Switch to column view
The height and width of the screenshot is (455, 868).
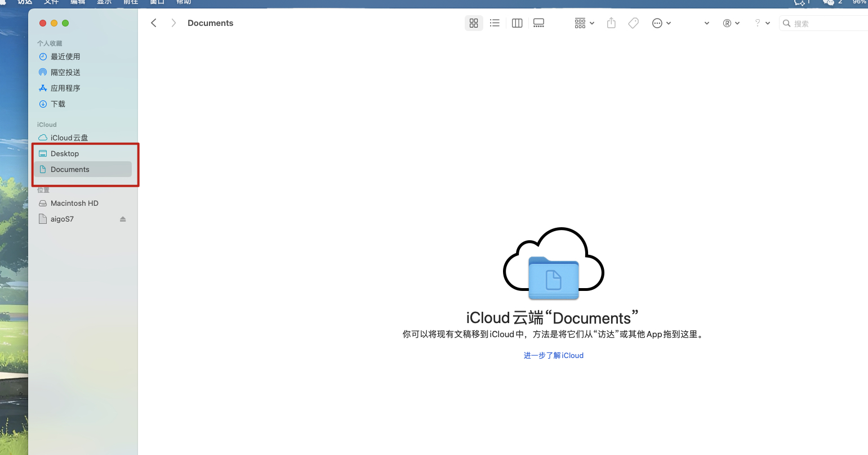point(517,23)
